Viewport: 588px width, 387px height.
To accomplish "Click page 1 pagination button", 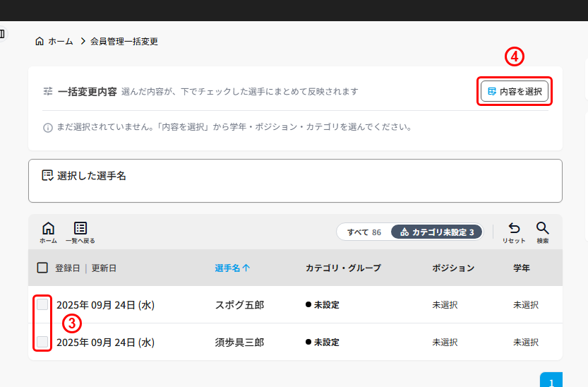I will (x=551, y=380).
